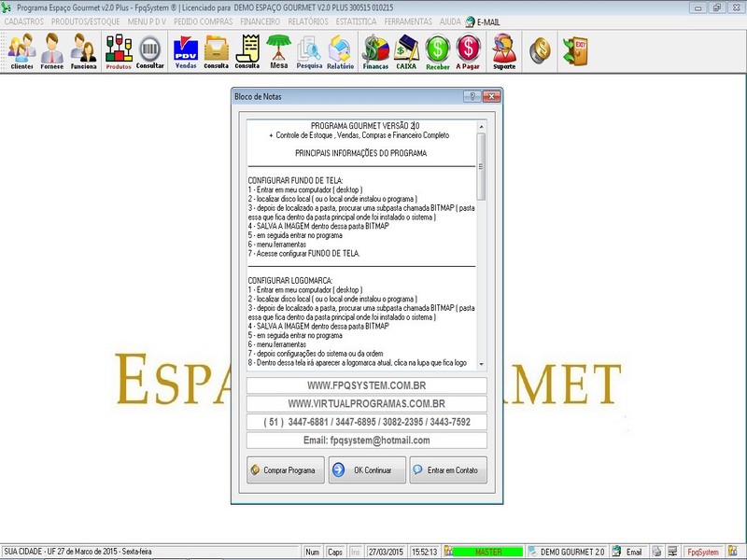Open the MENU P D V menu
747x560 pixels.
(147, 21)
